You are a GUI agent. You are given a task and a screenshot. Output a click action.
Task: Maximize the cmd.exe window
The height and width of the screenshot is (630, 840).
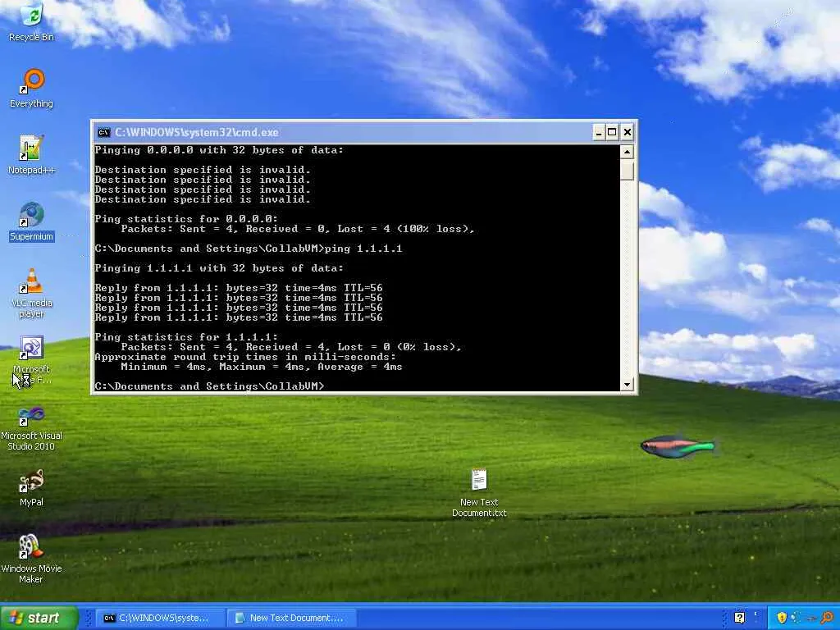[x=612, y=132]
